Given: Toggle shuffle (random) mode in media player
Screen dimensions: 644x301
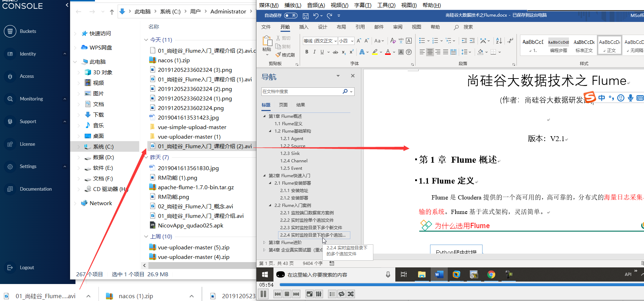Looking at the screenshot, I should click(351, 294).
